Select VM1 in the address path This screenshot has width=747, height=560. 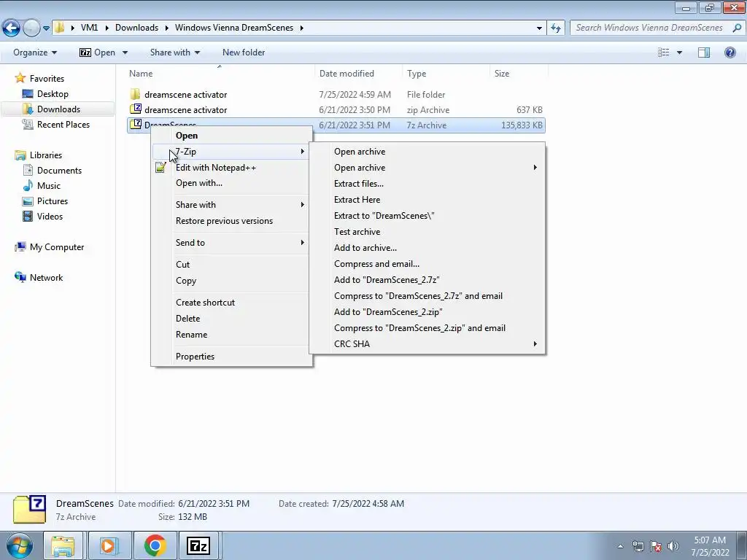coord(89,28)
